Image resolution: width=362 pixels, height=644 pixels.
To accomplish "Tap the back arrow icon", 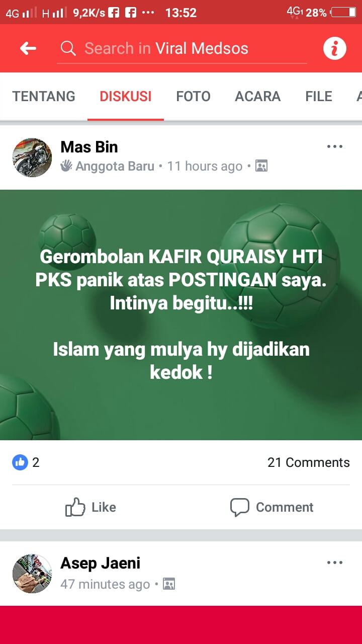I will click(x=28, y=48).
